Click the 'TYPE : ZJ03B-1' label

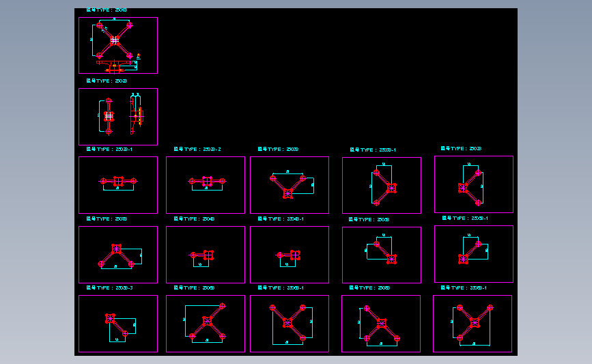[x=373, y=150]
